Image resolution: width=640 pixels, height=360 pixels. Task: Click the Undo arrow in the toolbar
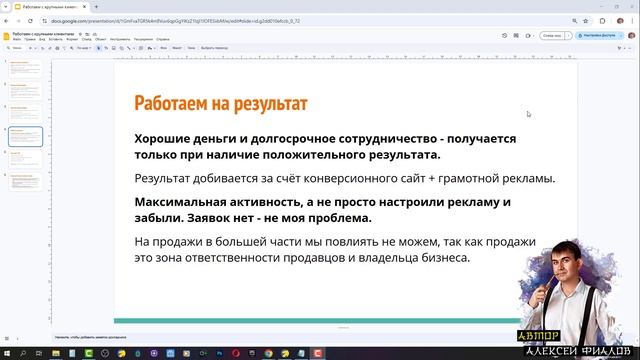click(42, 48)
